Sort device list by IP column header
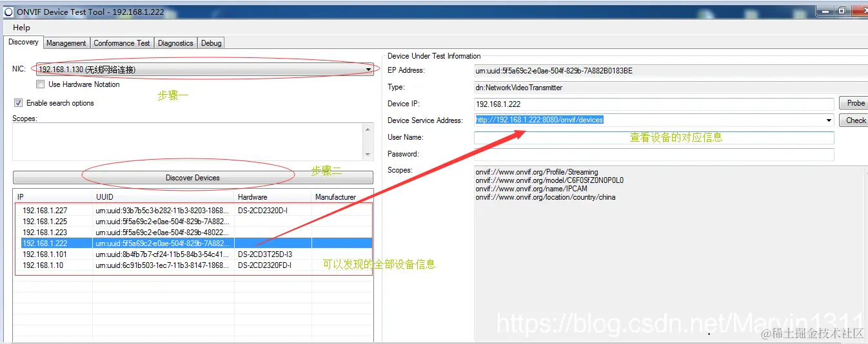868x344 pixels. pyautogui.click(x=53, y=197)
